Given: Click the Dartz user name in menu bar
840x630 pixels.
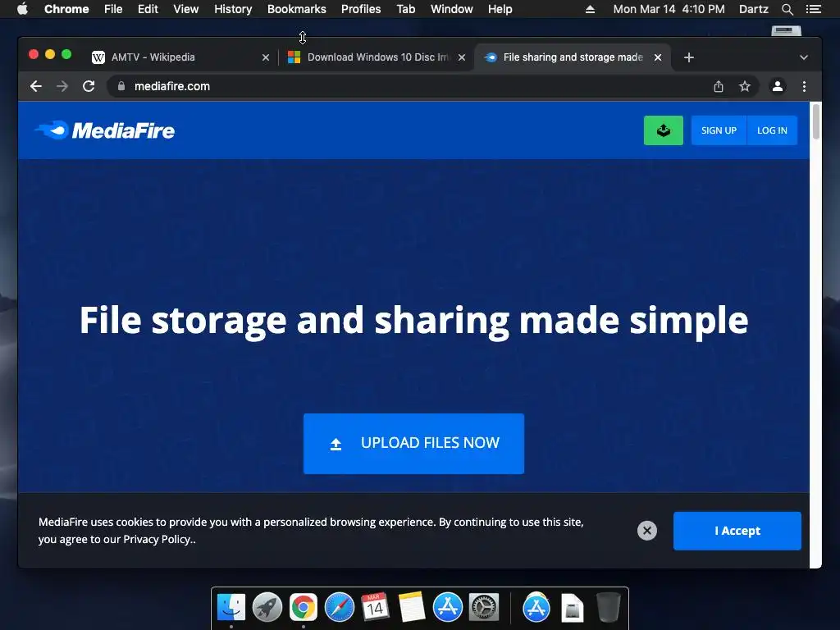Looking at the screenshot, I should (753, 9).
